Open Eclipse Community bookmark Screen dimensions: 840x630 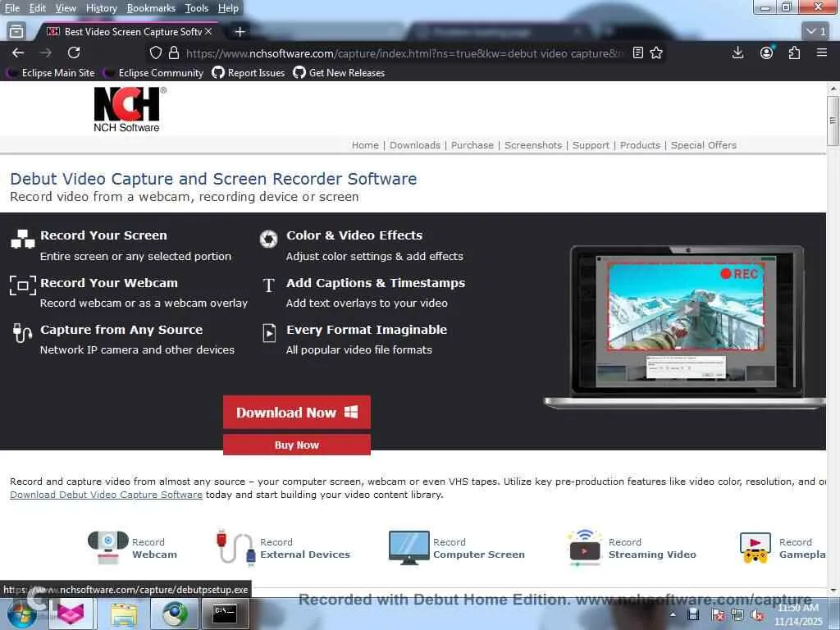pyautogui.click(x=154, y=73)
